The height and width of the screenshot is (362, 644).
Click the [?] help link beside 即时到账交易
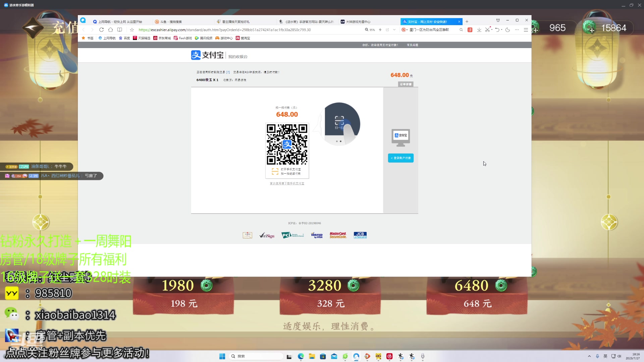click(228, 72)
